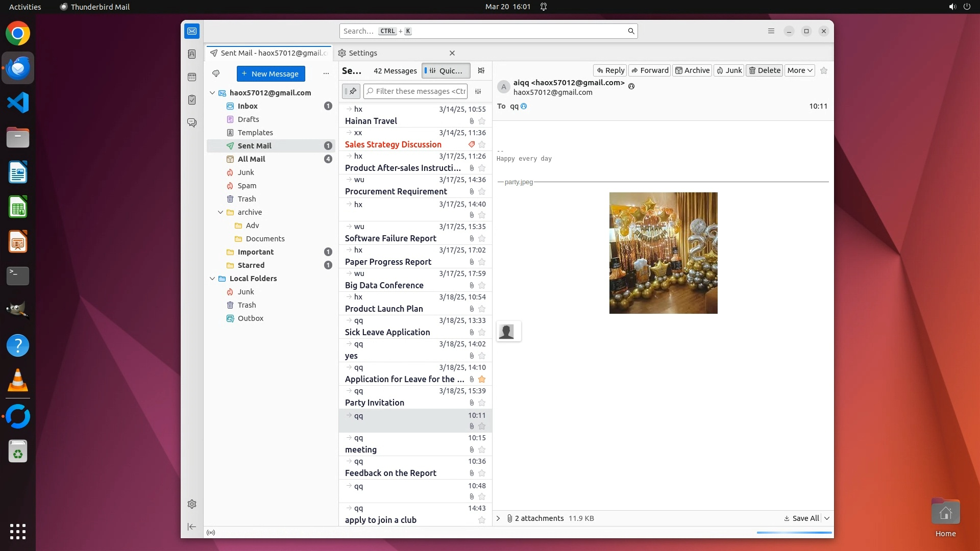Toggle the Quick Filter bar button
This screenshot has height=551, width=980.
pos(446,71)
